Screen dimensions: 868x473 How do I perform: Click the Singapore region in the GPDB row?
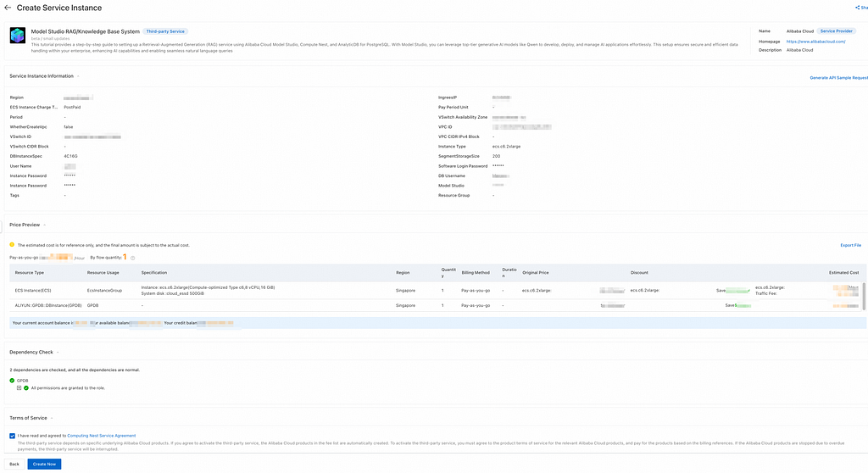(x=405, y=305)
